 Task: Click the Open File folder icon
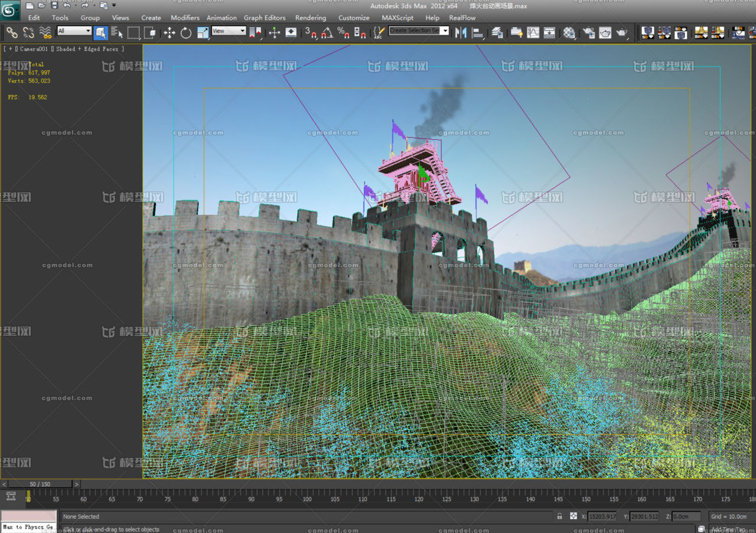click(42, 5)
